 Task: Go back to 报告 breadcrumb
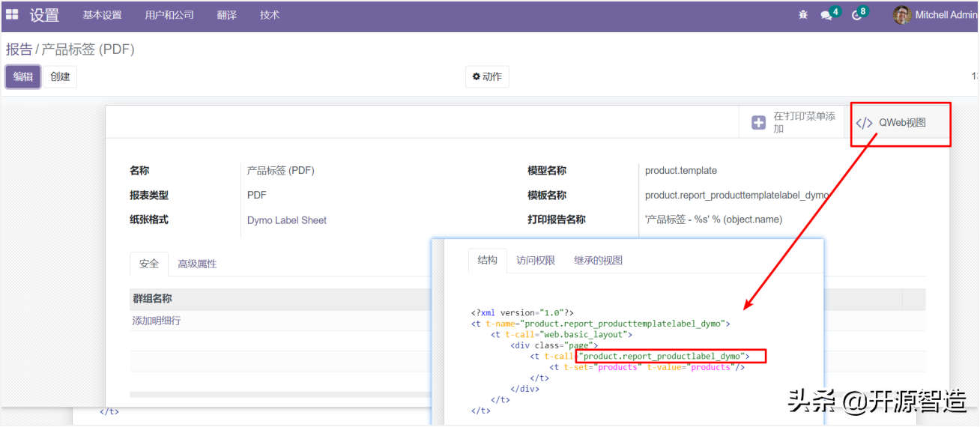click(19, 49)
